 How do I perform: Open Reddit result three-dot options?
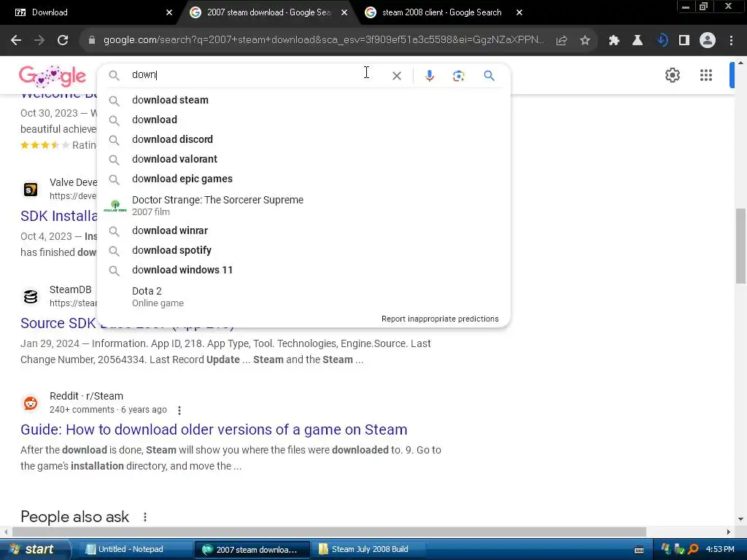(179, 410)
